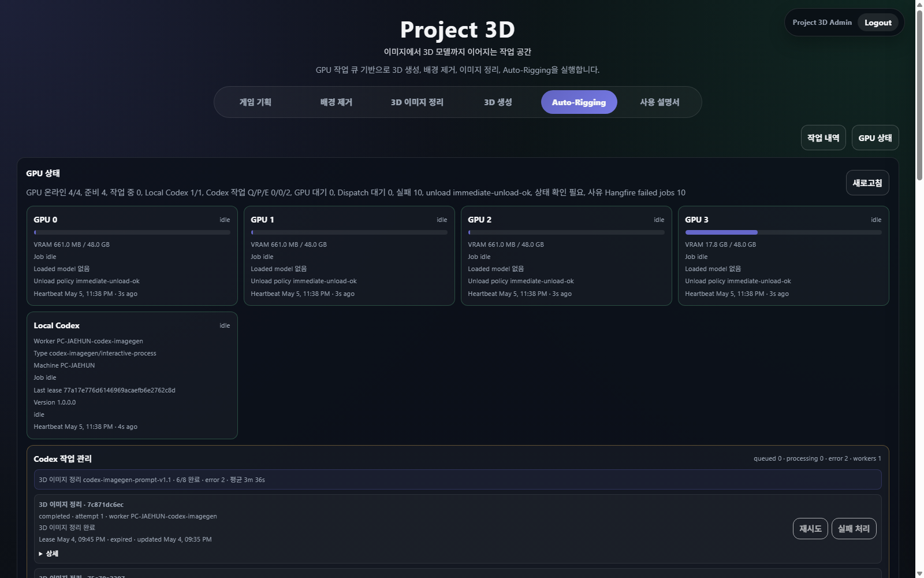This screenshot has width=924, height=578.
Task: Select the GPU 0 card title
Action: (x=46, y=220)
